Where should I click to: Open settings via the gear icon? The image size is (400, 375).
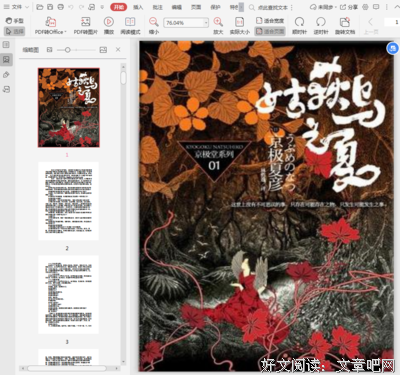click(x=365, y=7)
